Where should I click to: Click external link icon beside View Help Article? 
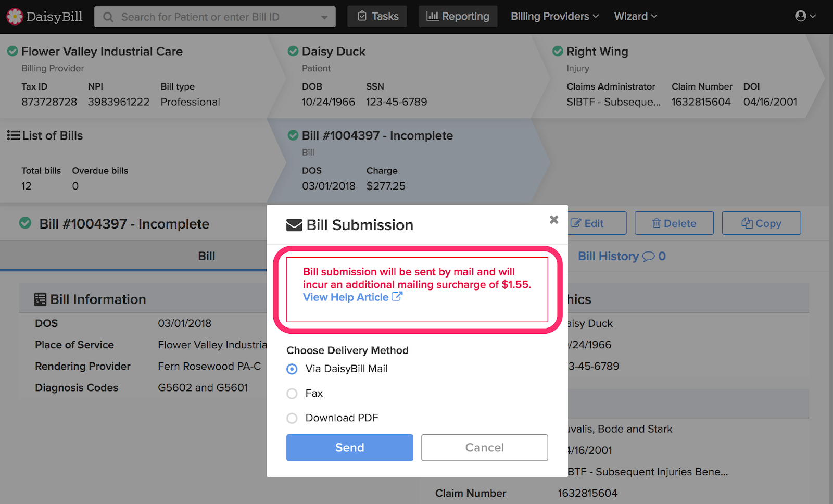(x=397, y=296)
